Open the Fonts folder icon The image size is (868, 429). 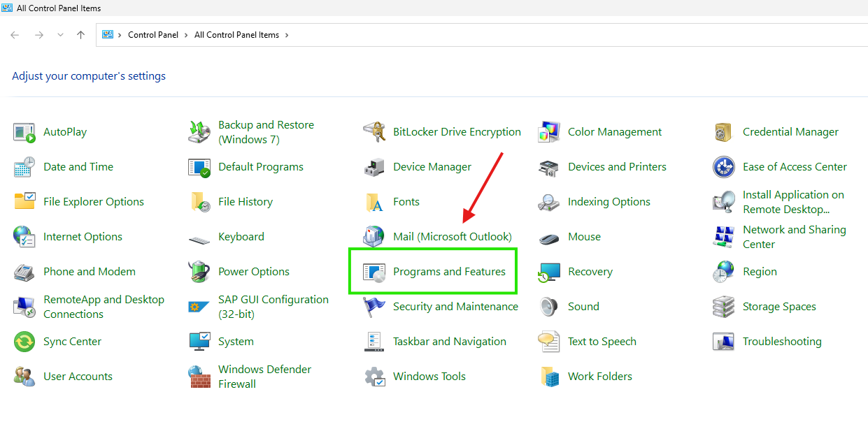coord(374,202)
